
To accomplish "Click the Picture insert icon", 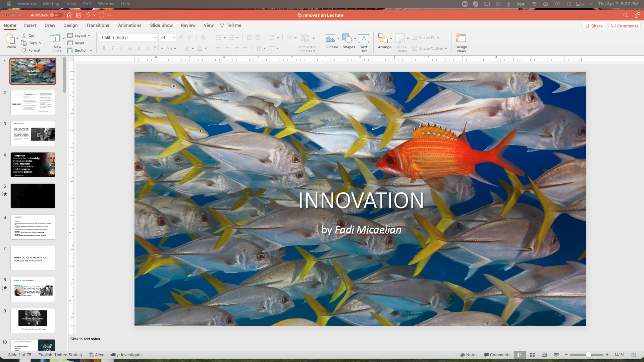I will (x=330, y=38).
